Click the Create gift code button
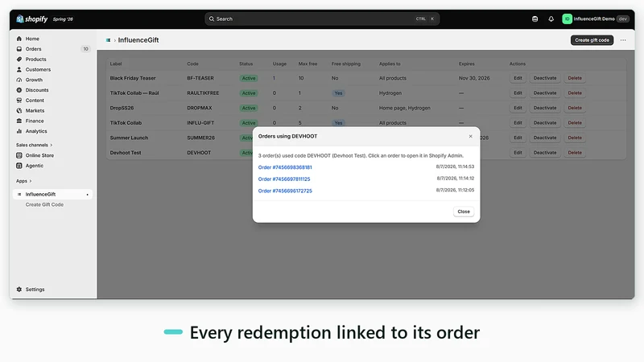644x362 pixels. pyautogui.click(x=592, y=40)
